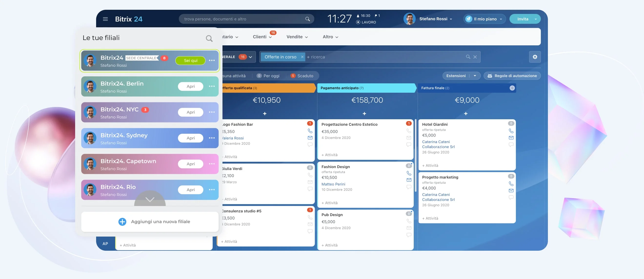Open the CRM settings gear
This screenshot has height=279, width=644.
pos(535,57)
